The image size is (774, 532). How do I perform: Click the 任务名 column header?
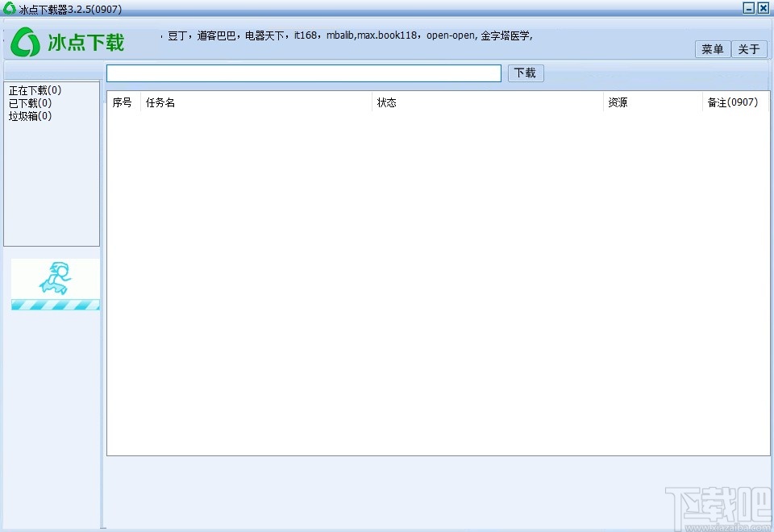pos(256,102)
